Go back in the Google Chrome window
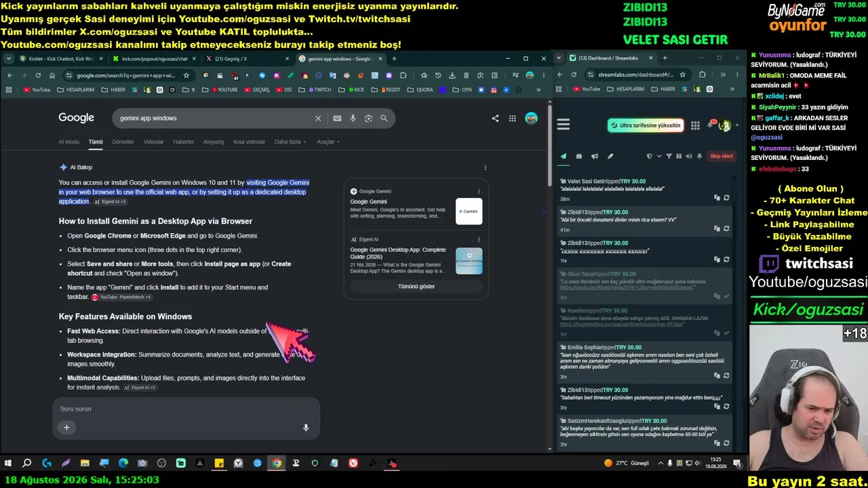Image resolution: width=868 pixels, height=488 pixels. tap(9, 75)
